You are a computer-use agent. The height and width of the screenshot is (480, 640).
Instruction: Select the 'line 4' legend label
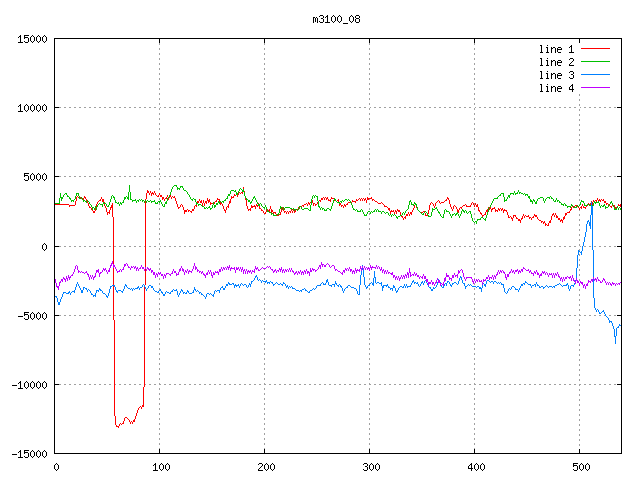coord(556,88)
